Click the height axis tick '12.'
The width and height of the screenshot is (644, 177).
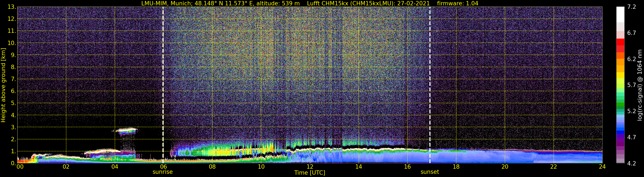point(12,19)
